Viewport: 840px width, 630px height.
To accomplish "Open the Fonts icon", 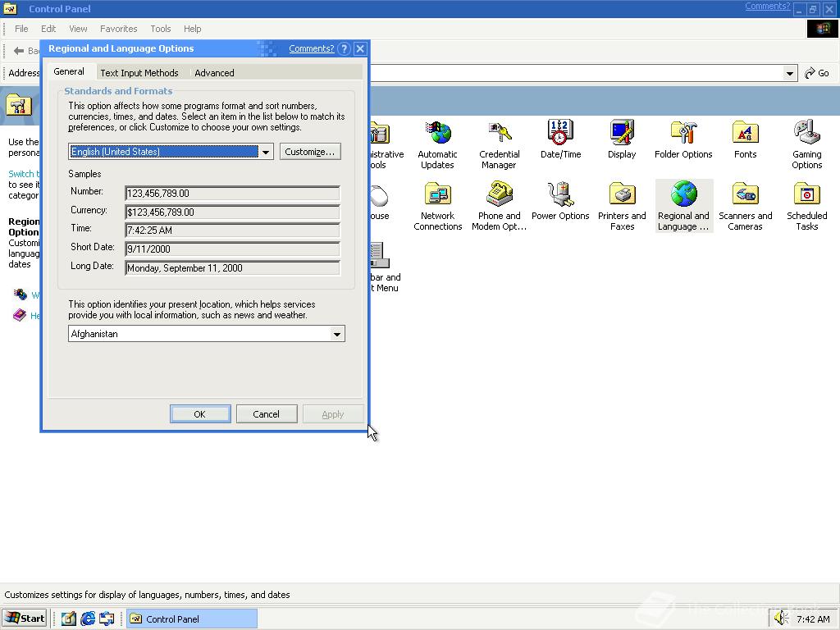I will 745,139.
